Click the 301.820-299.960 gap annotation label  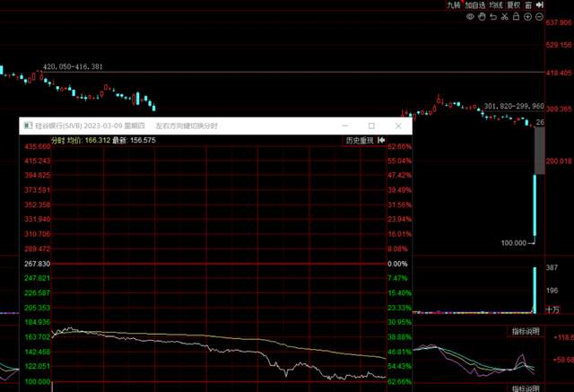point(514,107)
